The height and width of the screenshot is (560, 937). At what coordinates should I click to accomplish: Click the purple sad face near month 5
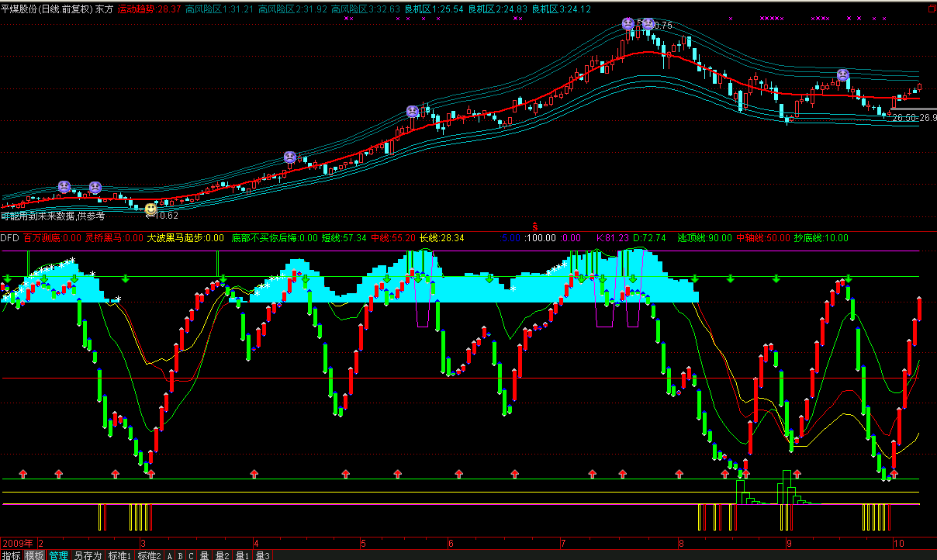(413, 112)
